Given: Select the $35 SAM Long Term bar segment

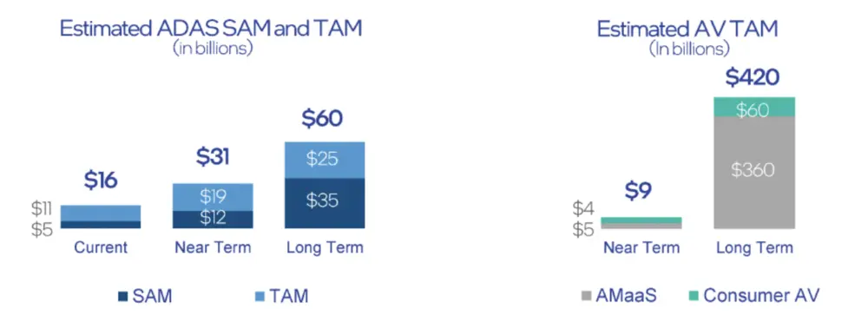Looking at the screenshot, I should [x=325, y=203].
